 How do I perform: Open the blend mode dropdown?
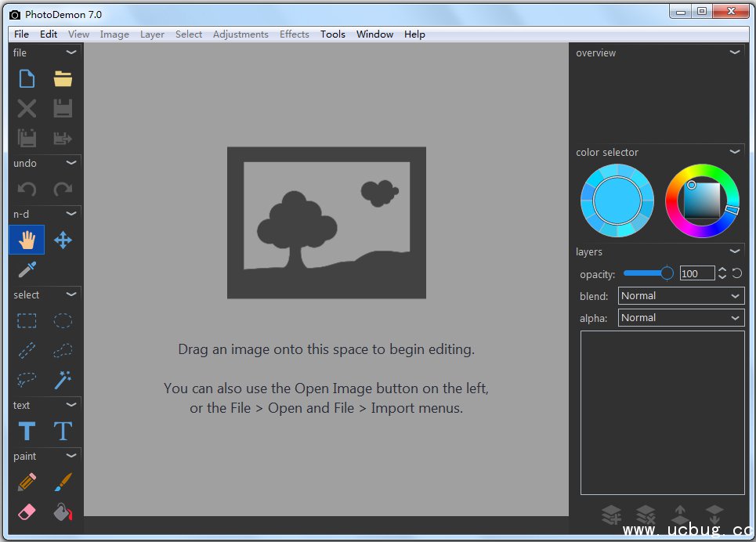[680, 296]
